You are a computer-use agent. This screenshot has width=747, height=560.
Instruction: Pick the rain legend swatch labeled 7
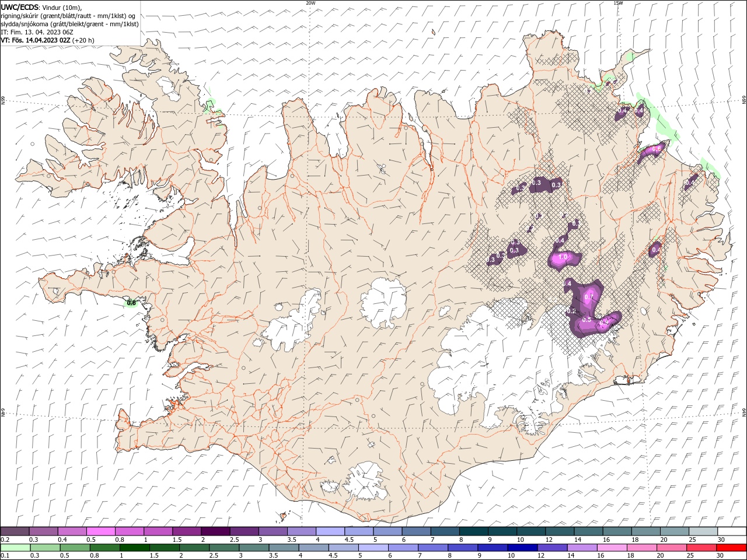pyautogui.click(x=432, y=548)
